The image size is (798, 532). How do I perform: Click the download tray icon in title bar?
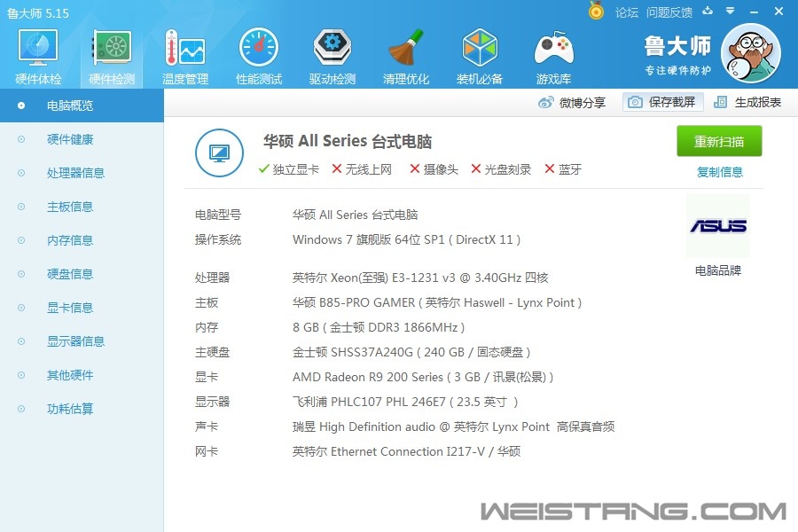click(708, 11)
